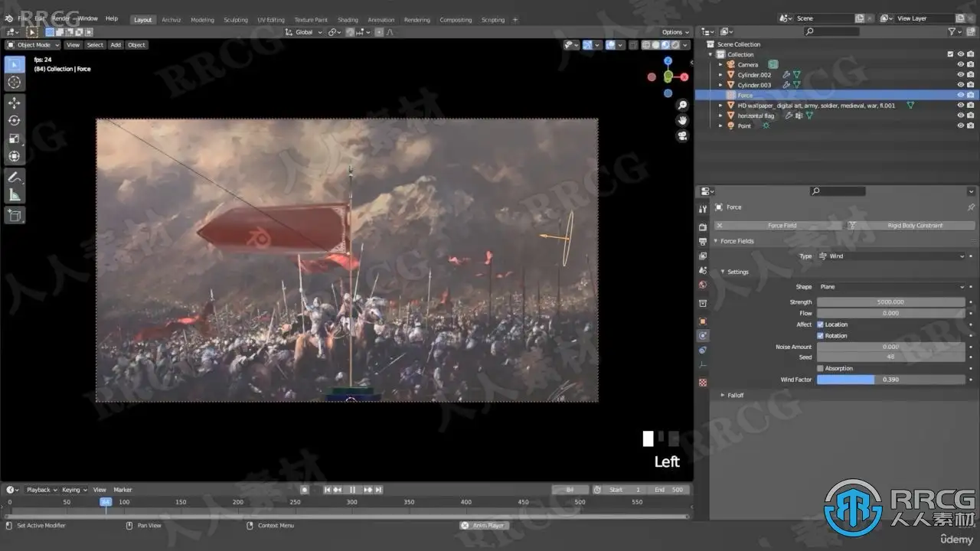The height and width of the screenshot is (551, 980).
Task: Disable the Affect Location checkbox
Action: (820, 324)
